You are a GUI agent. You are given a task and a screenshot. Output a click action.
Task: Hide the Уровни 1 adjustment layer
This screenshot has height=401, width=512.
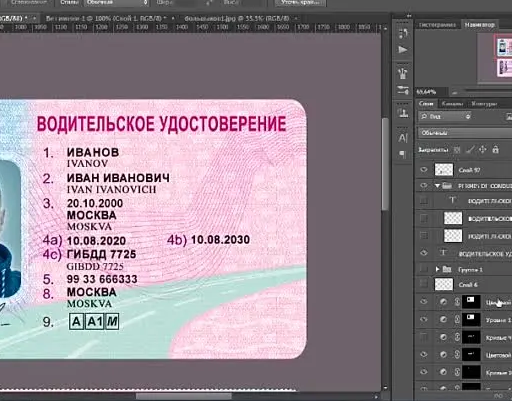click(x=424, y=319)
